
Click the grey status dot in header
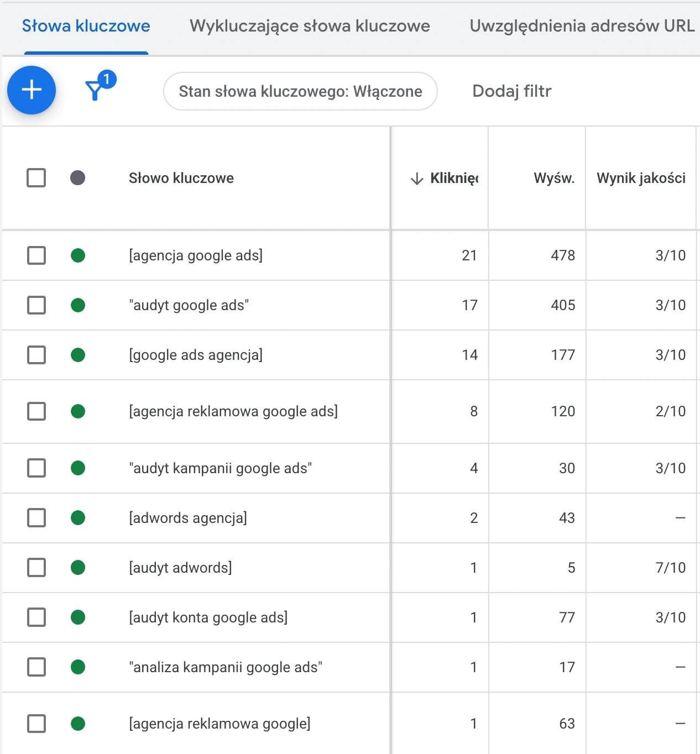(x=78, y=178)
